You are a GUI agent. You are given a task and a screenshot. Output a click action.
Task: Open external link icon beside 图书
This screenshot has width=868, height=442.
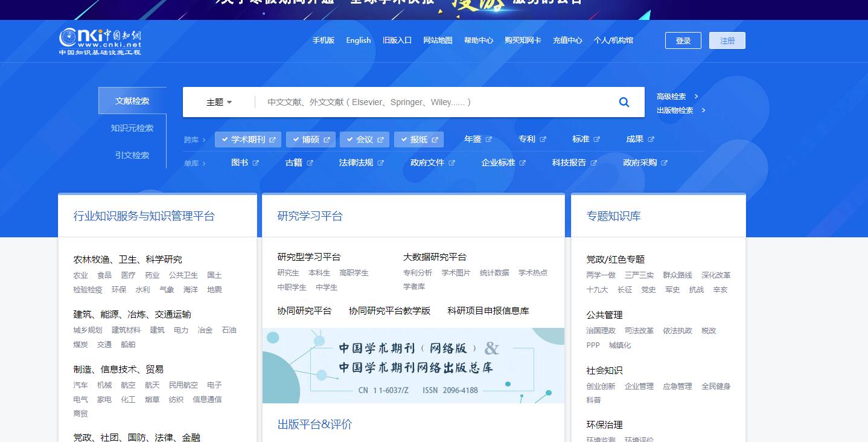click(x=255, y=163)
